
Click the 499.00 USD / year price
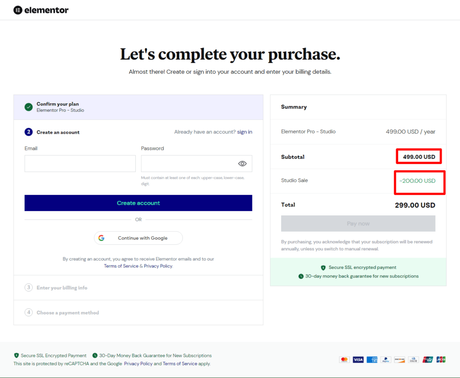click(410, 132)
